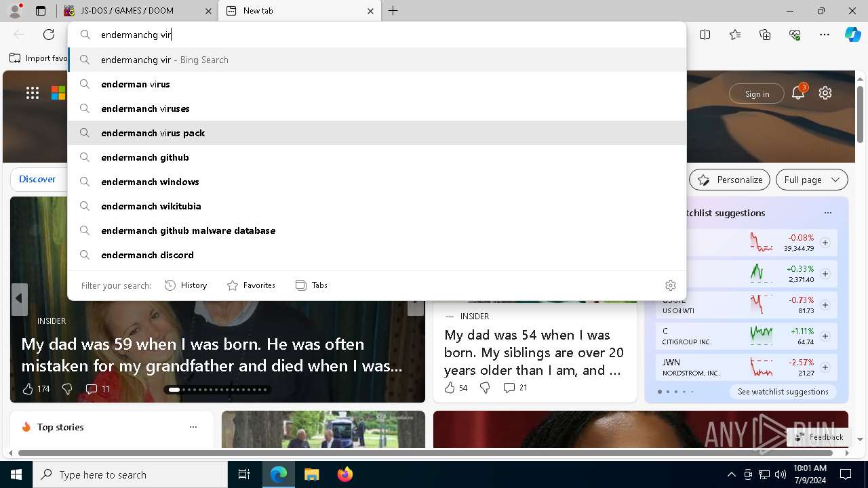The image size is (868, 488).
Task: Click in the address bar text field
Action: (x=376, y=35)
